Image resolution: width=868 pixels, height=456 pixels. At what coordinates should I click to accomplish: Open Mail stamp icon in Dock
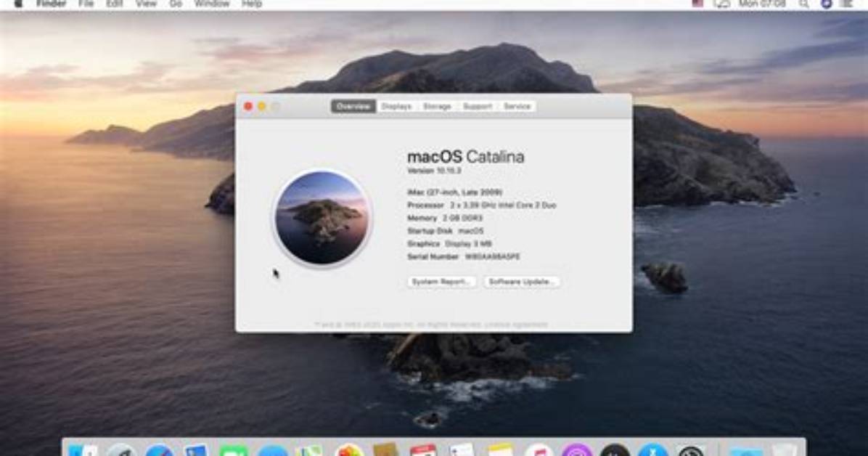[x=197, y=450]
